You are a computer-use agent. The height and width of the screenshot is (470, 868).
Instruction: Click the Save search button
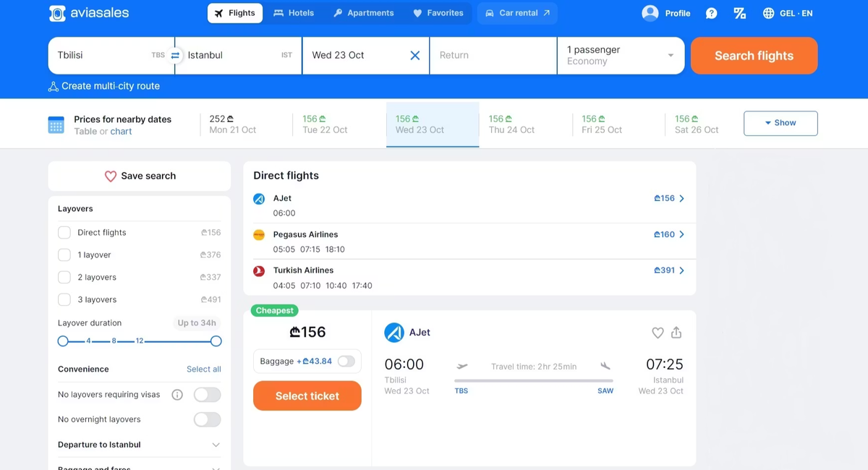(140, 176)
